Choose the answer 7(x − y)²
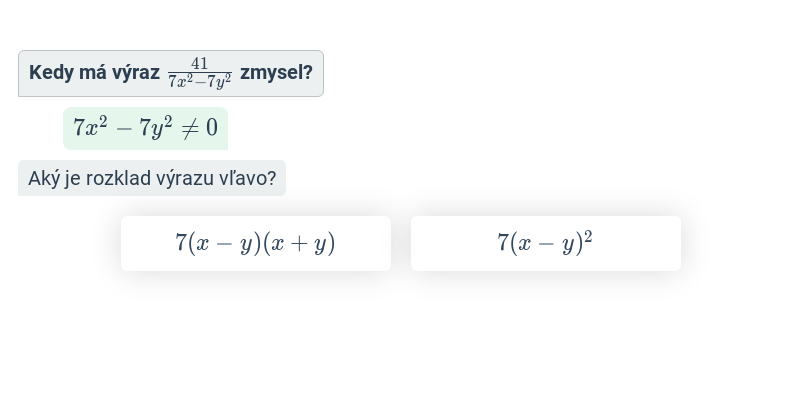 point(545,243)
